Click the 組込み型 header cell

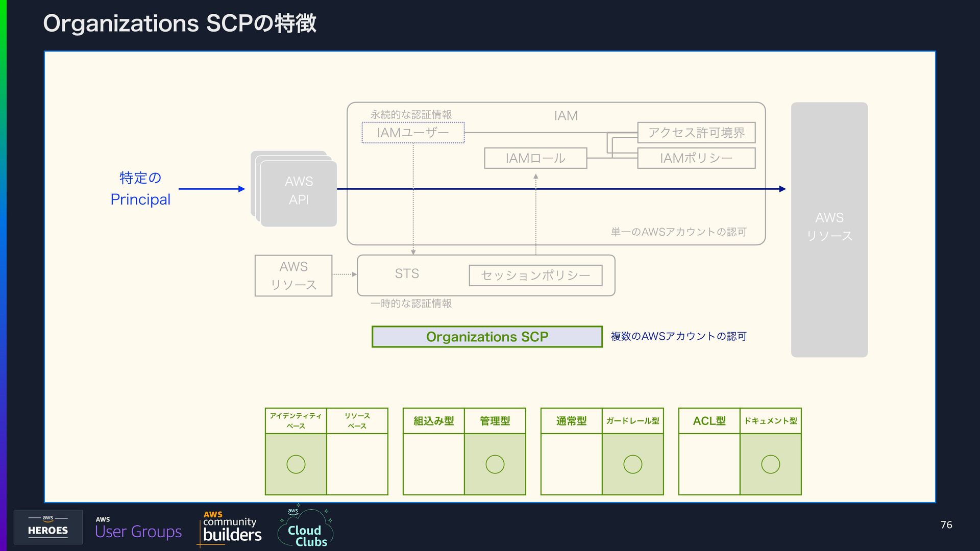pos(434,421)
